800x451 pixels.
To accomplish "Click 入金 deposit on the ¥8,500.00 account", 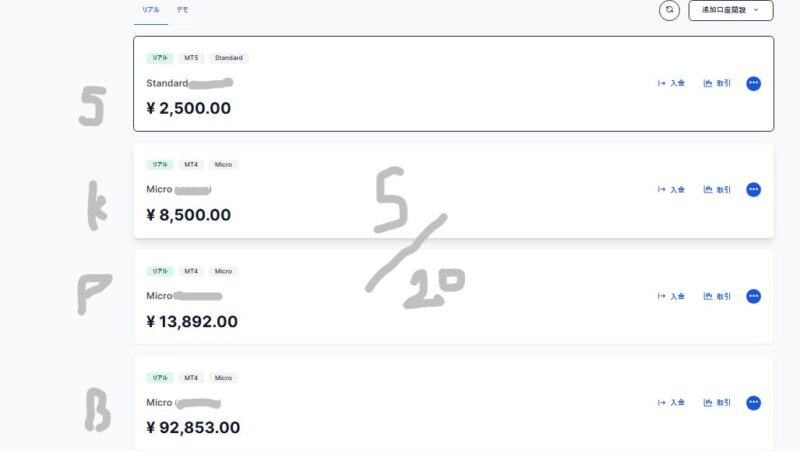I will (x=671, y=190).
